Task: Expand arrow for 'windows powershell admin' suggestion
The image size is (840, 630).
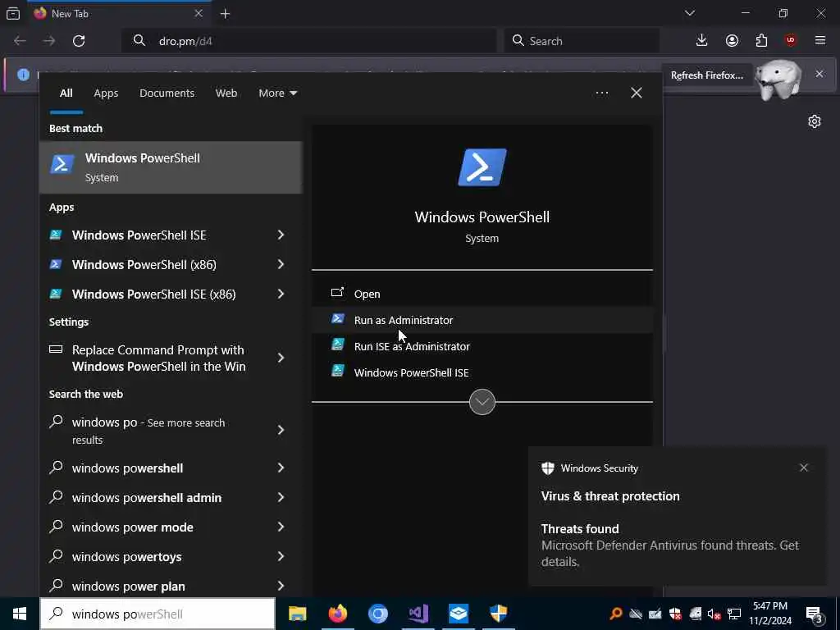Action: [x=281, y=497]
